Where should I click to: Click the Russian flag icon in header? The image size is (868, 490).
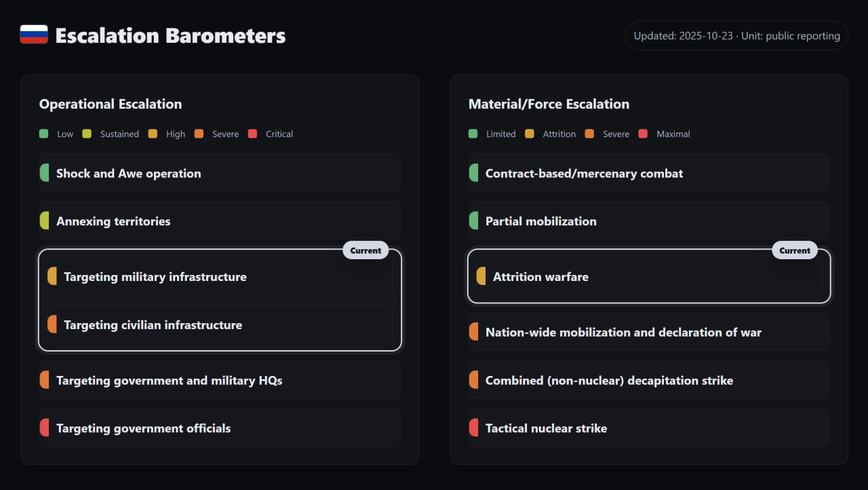34,35
